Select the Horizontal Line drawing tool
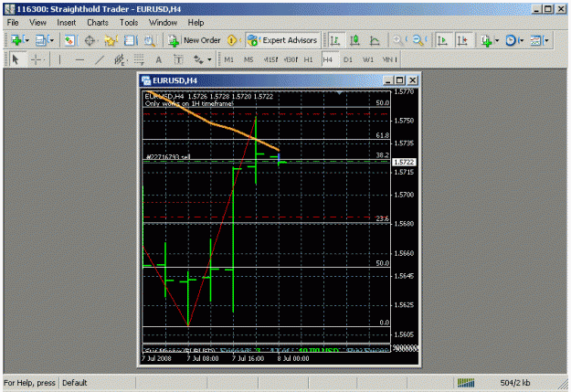 click(79, 59)
